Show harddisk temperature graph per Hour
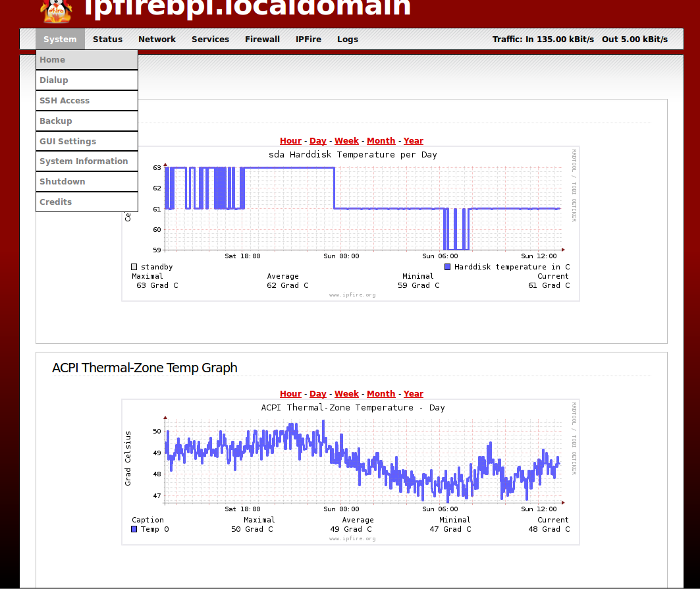This screenshot has width=700, height=589. click(x=290, y=141)
